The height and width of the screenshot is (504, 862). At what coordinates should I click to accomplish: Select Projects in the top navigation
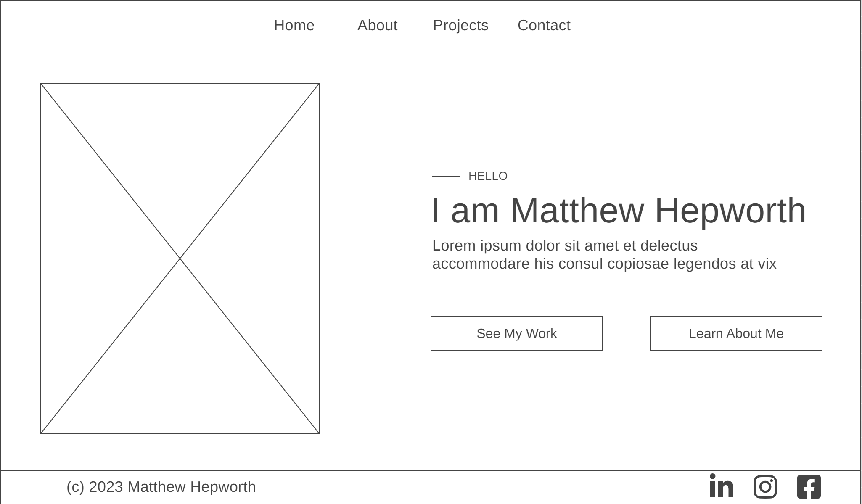point(461,26)
